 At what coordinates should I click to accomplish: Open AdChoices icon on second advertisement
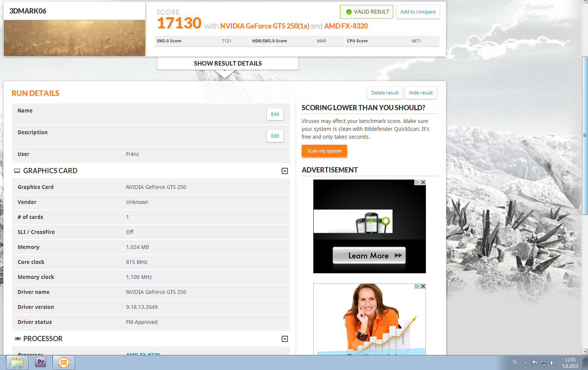417,286
